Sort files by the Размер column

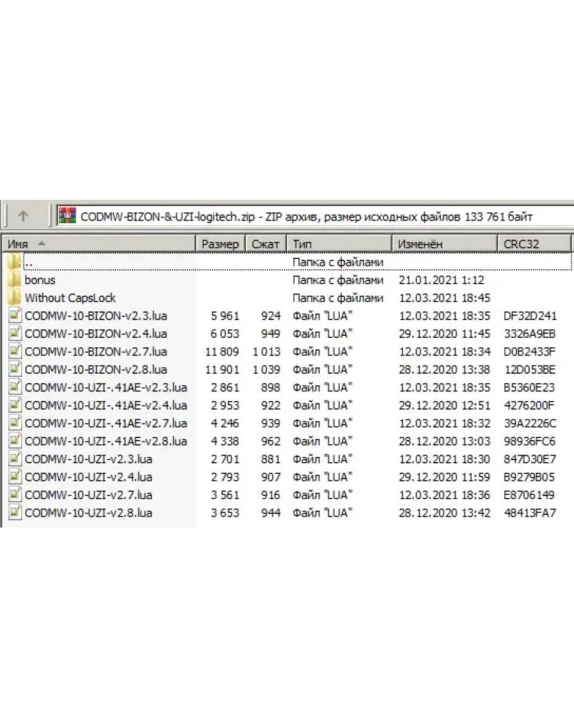(220, 244)
